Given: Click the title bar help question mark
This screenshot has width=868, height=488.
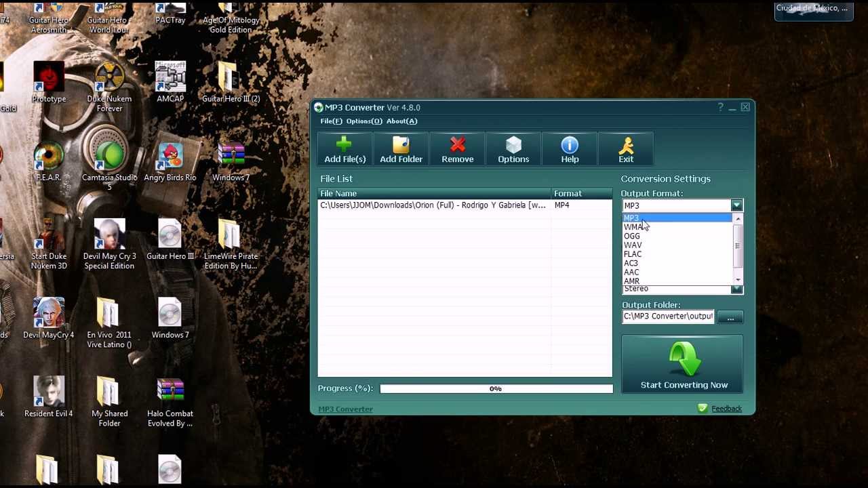Looking at the screenshot, I should [720, 108].
